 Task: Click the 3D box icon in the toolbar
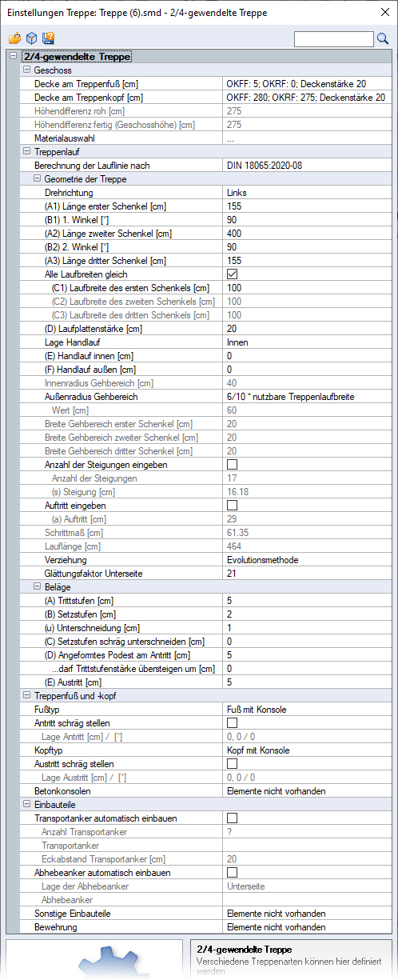pos(31,38)
